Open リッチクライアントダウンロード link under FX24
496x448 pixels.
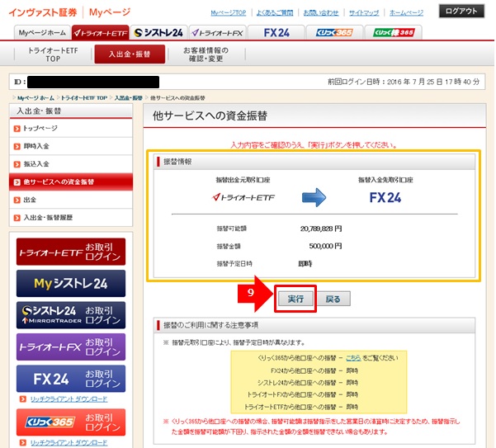tap(68, 399)
